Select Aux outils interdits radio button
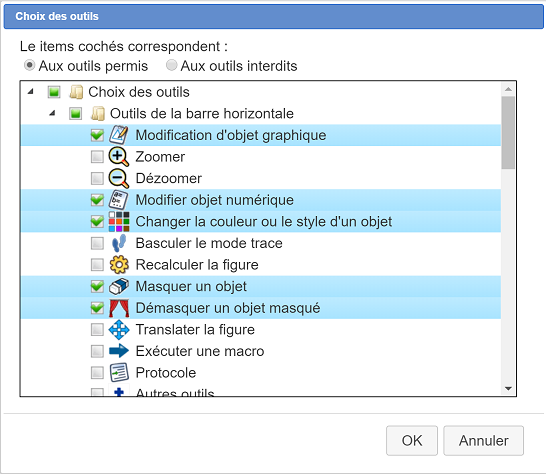 tap(171, 65)
